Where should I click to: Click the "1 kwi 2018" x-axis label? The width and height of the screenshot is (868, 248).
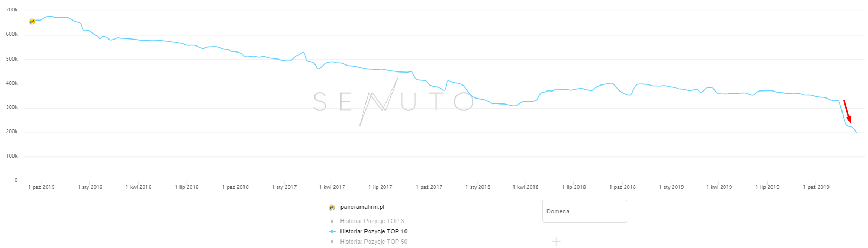click(526, 187)
